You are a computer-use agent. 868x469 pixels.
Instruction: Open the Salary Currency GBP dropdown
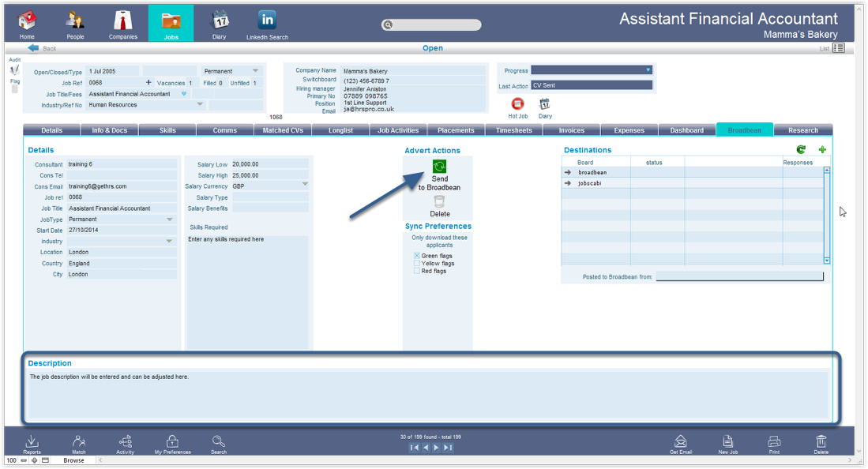click(x=305, y=185)
